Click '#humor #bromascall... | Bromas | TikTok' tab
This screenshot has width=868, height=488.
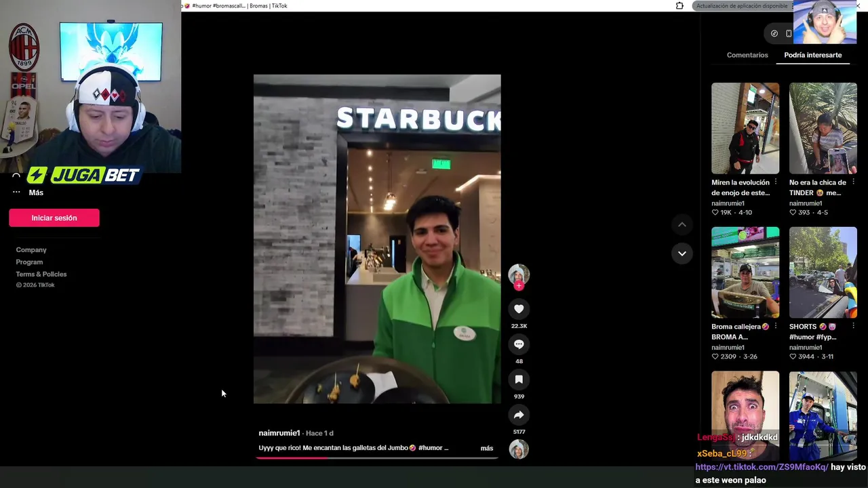coord(235,5)
